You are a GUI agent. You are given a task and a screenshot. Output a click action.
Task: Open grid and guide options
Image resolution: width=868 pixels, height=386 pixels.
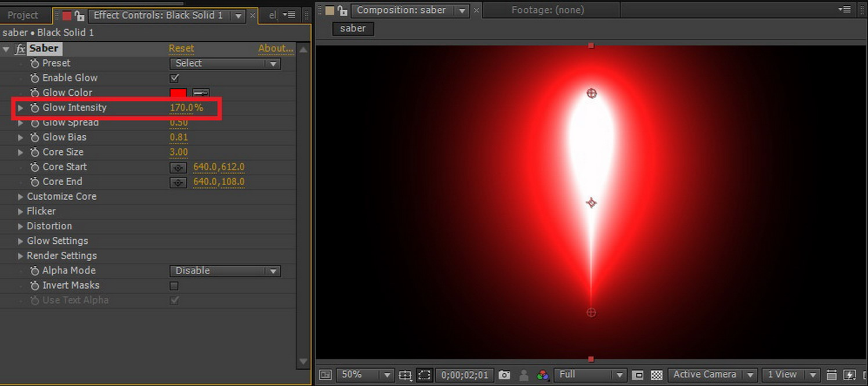pos(405,375)
